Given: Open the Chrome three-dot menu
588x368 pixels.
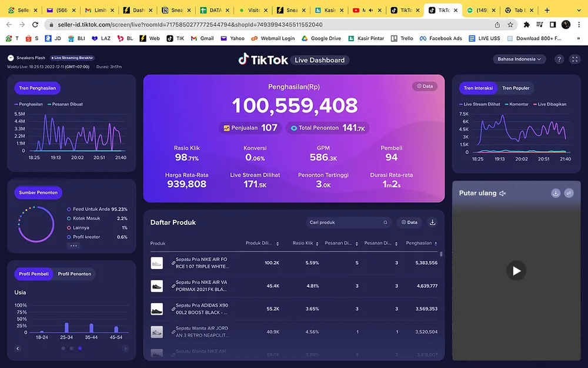Looking at the screenshot, I should (x=579, y=25).
